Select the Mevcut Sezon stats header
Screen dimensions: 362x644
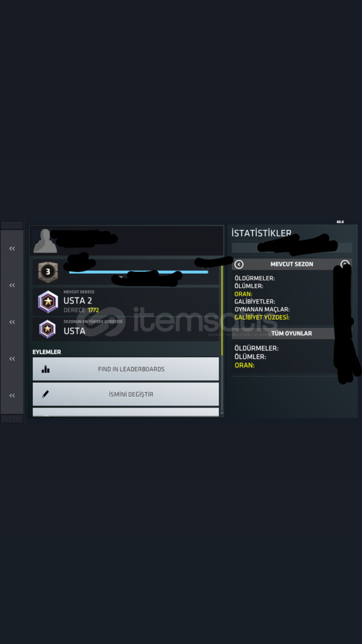(x=292, y=265)
